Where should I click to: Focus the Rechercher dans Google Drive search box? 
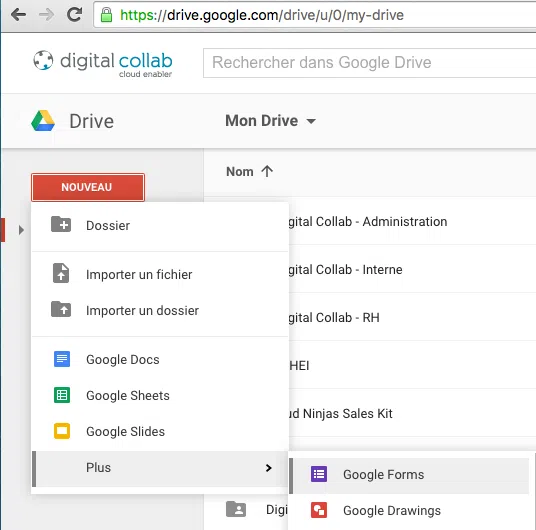(369, 63)
